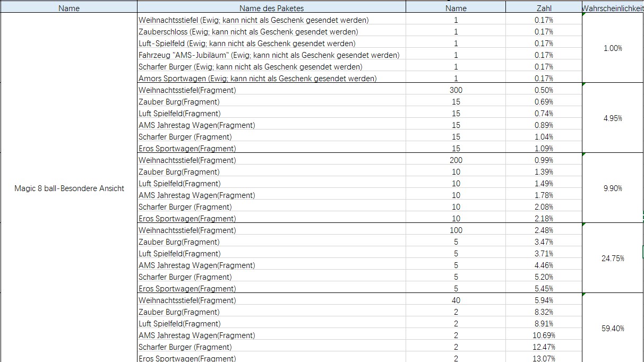The height and width of the screenshot is (362, 644).
Task: Select Scharfer Burger (Fragment) in the 5.20% row
Action: click(271, 277)
